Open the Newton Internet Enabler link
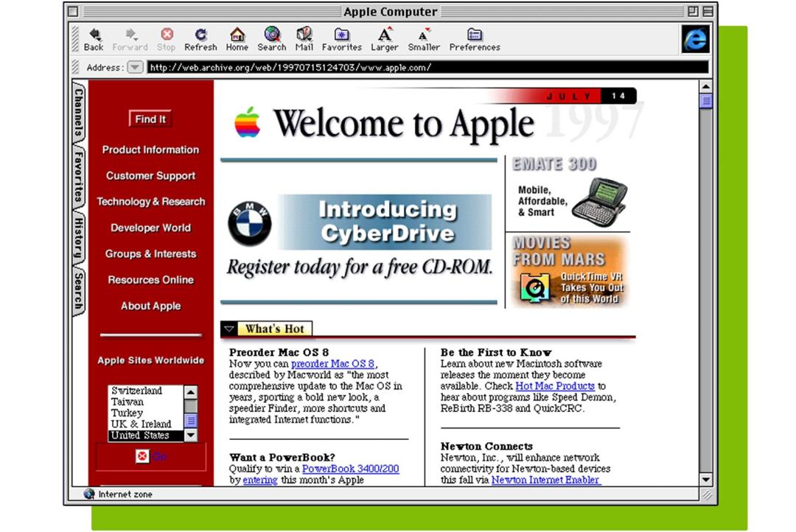Viewport: 796px width, 532px height. (545, 480)
